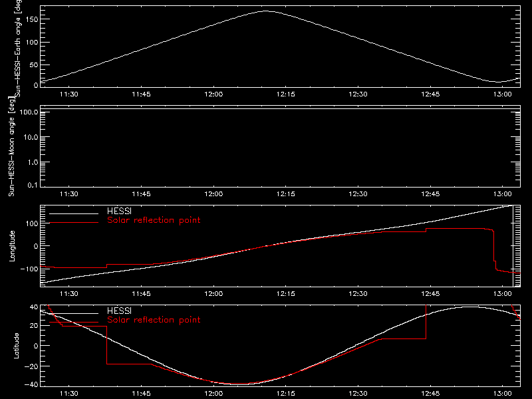Click 12:45 under the Earth angle plot
The height and width of the screenshot is (399, 532).
(x=430, y=94)
